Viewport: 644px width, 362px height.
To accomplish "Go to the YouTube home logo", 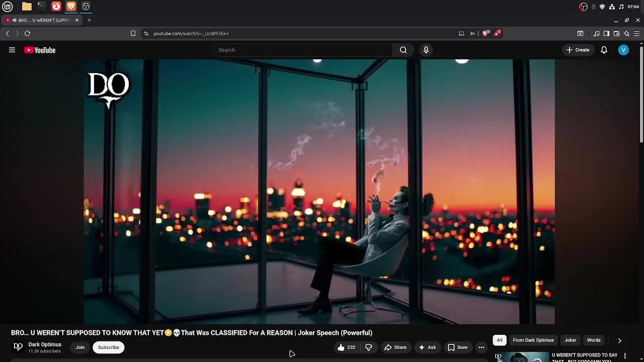I will click(40, 50).
